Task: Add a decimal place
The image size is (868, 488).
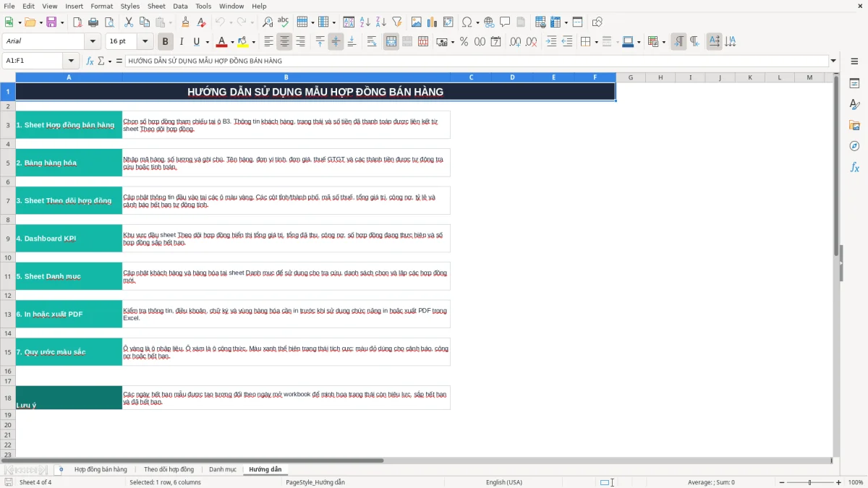Action: tap(514, 42)
